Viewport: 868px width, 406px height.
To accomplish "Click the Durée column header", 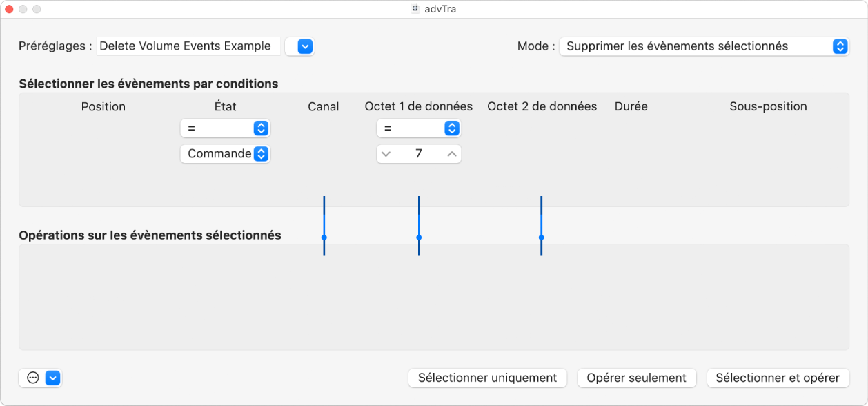I will coord(630,106).
